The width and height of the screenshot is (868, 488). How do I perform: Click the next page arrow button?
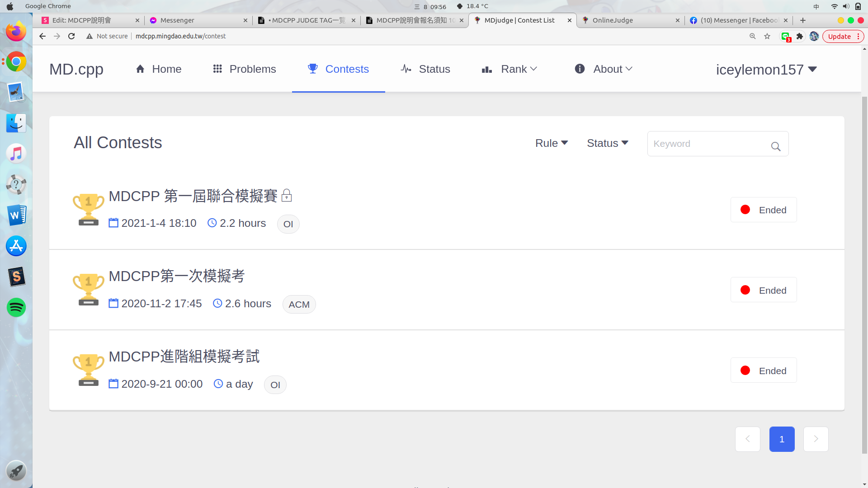click(x=816, y=439)
